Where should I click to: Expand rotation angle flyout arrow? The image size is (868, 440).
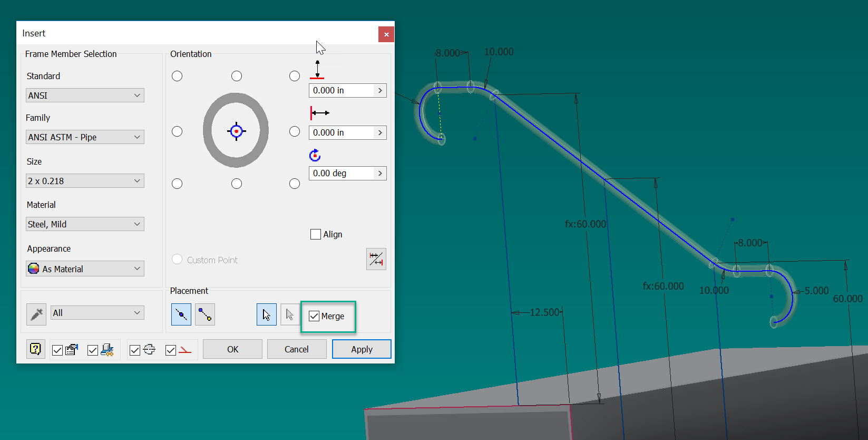380,173
